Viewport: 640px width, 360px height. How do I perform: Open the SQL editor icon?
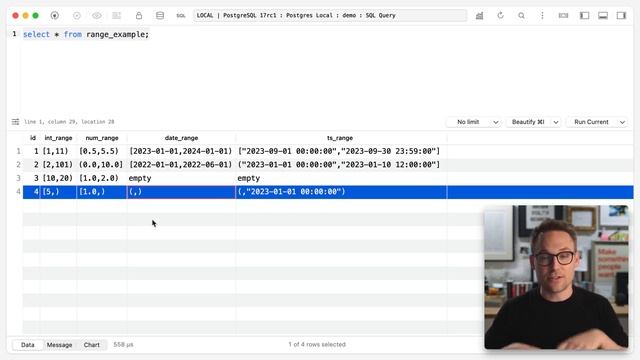[181, 16]
